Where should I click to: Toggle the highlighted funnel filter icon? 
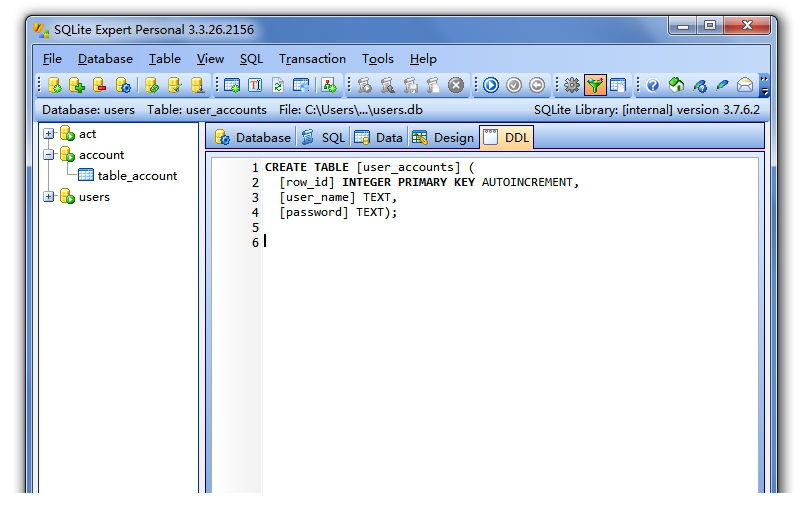tap(594, 85)
